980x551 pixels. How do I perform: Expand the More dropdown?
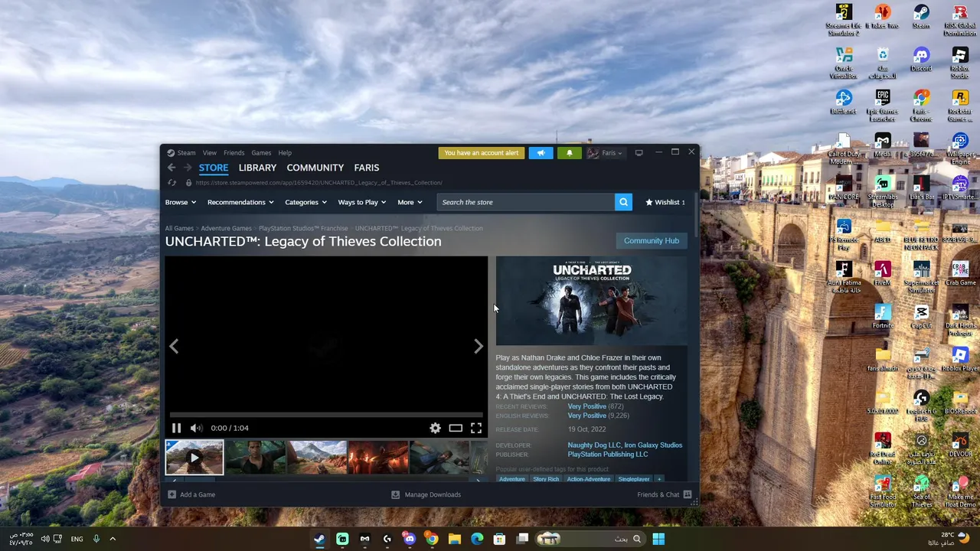(x=410, y=202)
